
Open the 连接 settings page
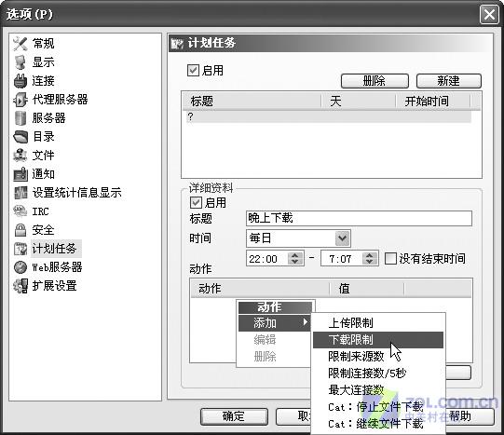(43, 81)
